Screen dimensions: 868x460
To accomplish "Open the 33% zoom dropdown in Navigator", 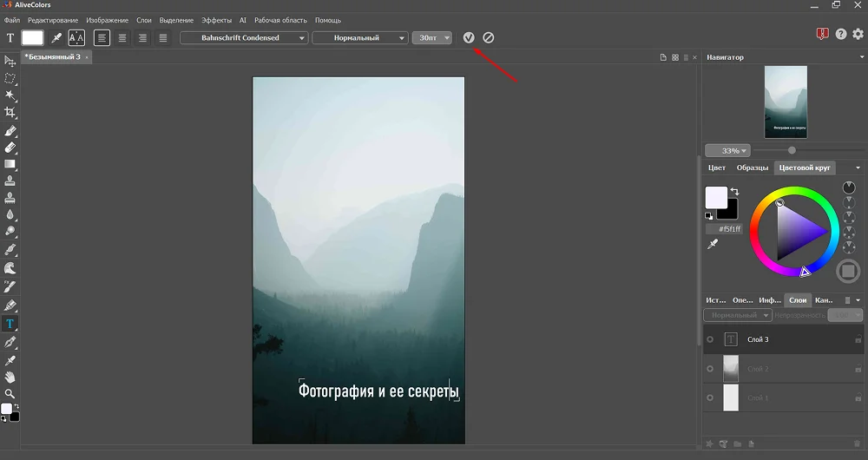I will 727,150.
